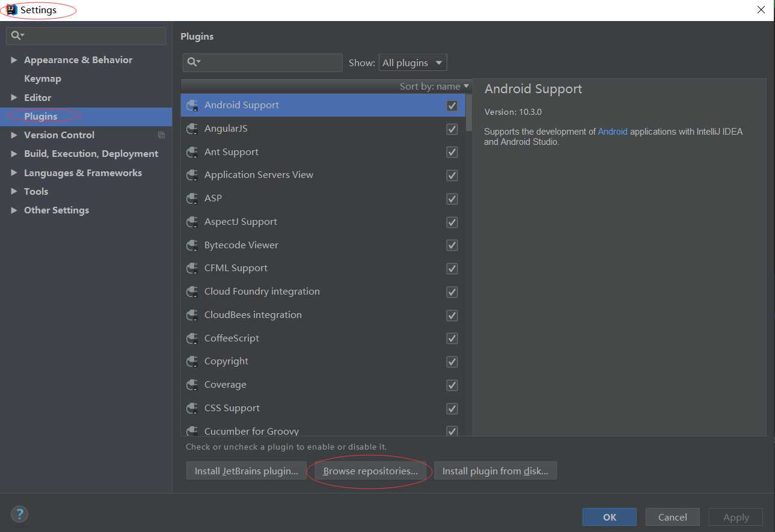This screenshot has height=532, width=775.
Task: Expand the Tools settings node
Action: [14, 192]
